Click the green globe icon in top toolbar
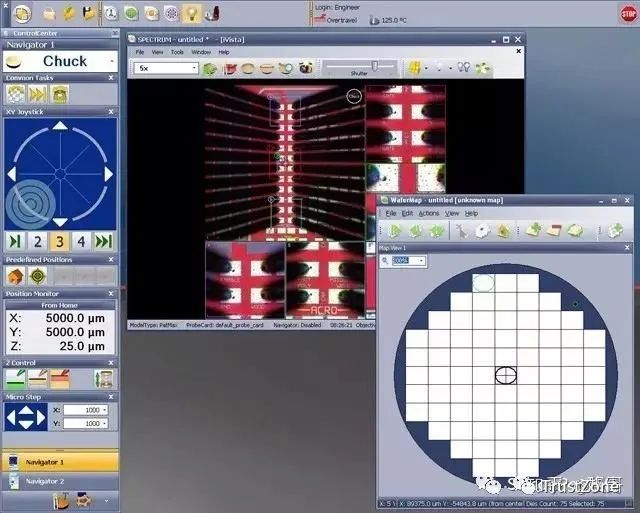This screenshot has height=513, width=640. (131, 13)
